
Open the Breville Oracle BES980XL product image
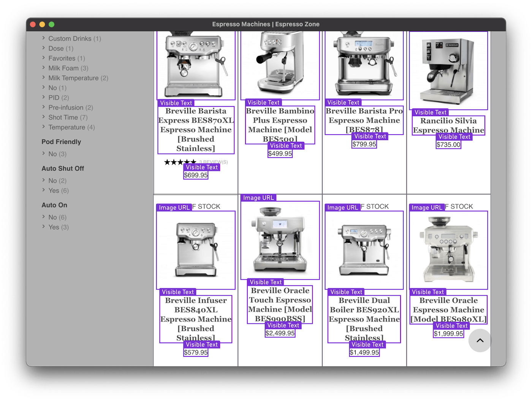[448, 250]
